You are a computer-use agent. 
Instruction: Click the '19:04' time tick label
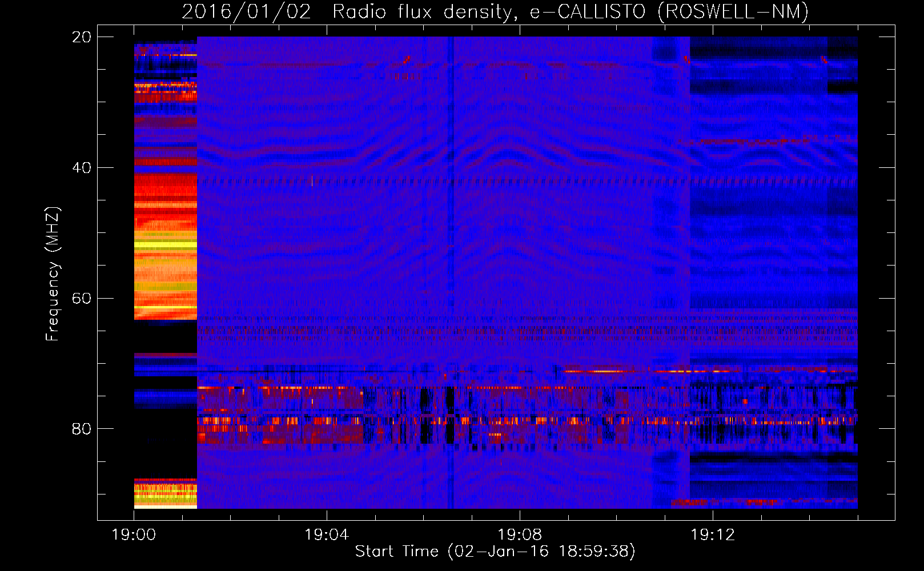click(x=327, y=535)
